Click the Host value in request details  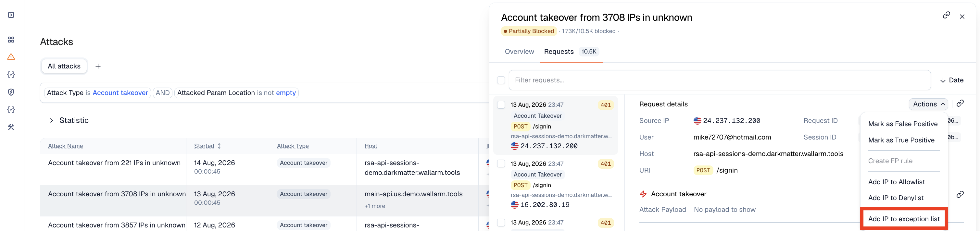pos(768,154)
